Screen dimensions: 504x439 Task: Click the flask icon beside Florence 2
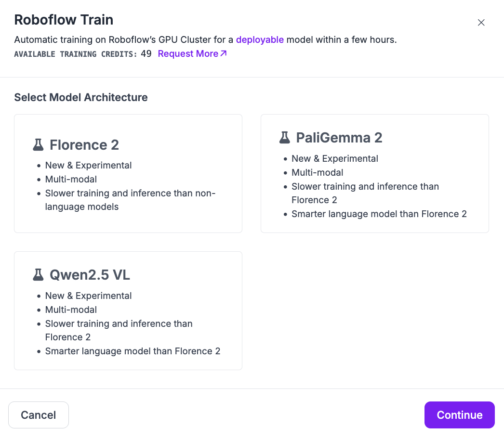(38, 145)
